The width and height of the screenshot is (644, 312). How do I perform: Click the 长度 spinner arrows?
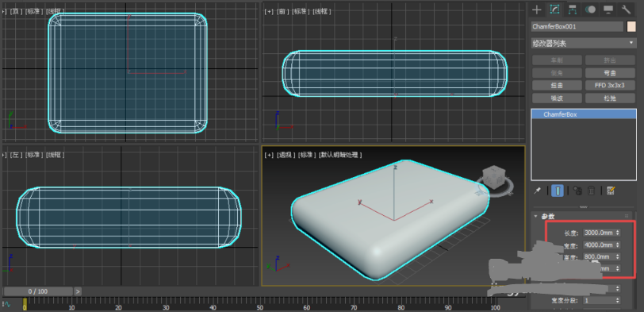click(617, 233)
